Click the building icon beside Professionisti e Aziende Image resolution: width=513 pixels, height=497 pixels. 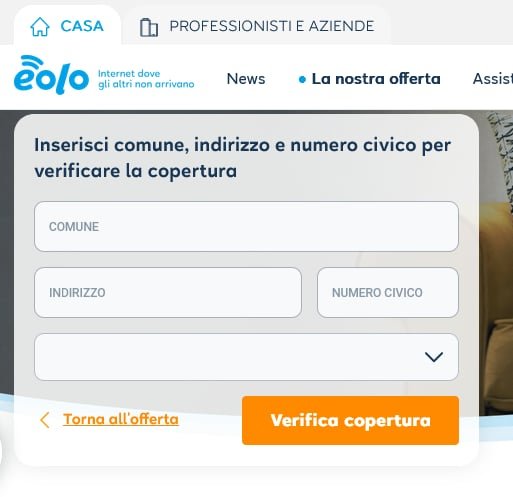(149, 27)
